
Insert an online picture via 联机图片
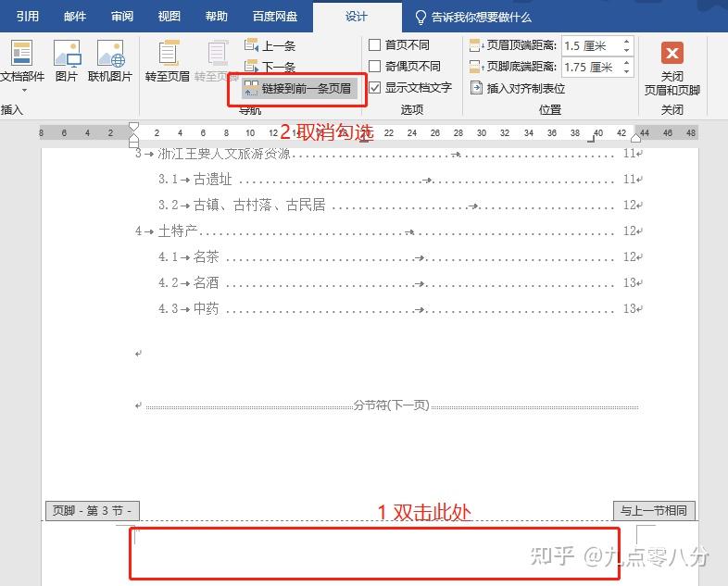click(x=110, y=61)
